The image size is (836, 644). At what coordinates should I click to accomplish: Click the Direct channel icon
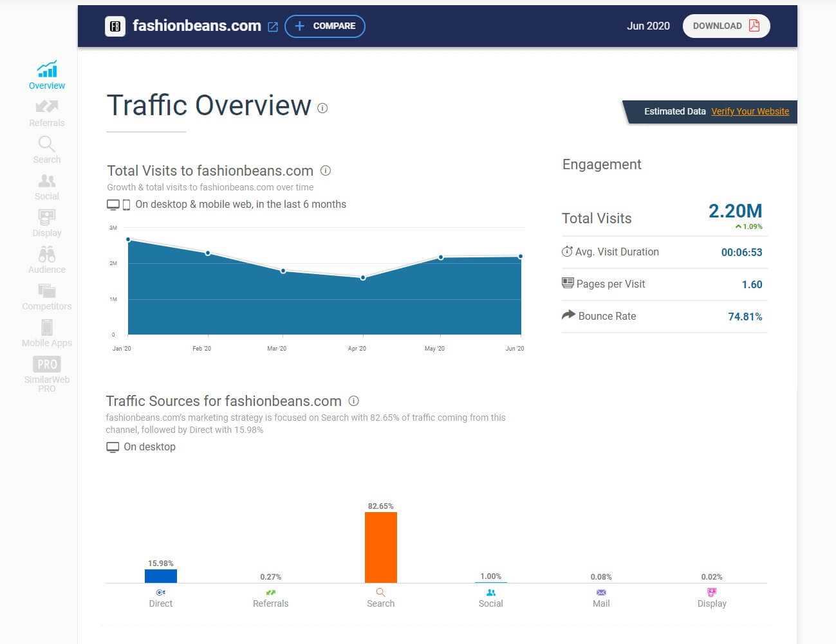point(161,593)
